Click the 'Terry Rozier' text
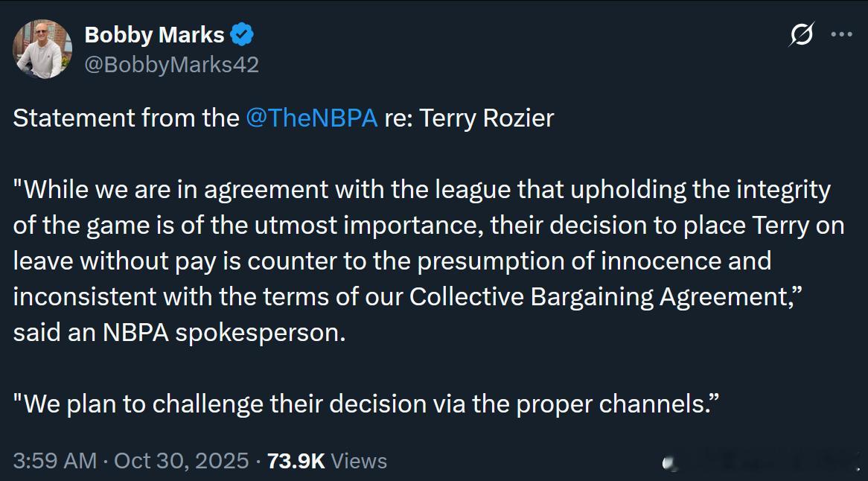 pos(487,118)
